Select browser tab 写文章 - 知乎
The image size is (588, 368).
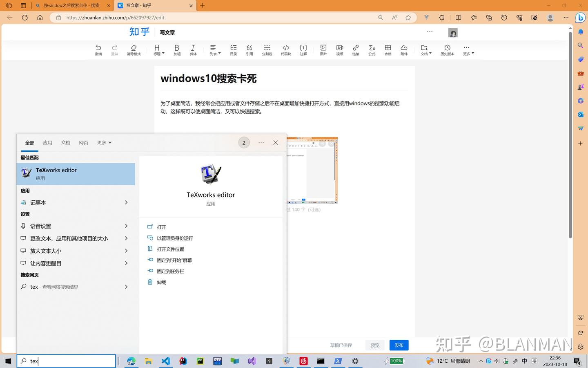tap(155, 6)
